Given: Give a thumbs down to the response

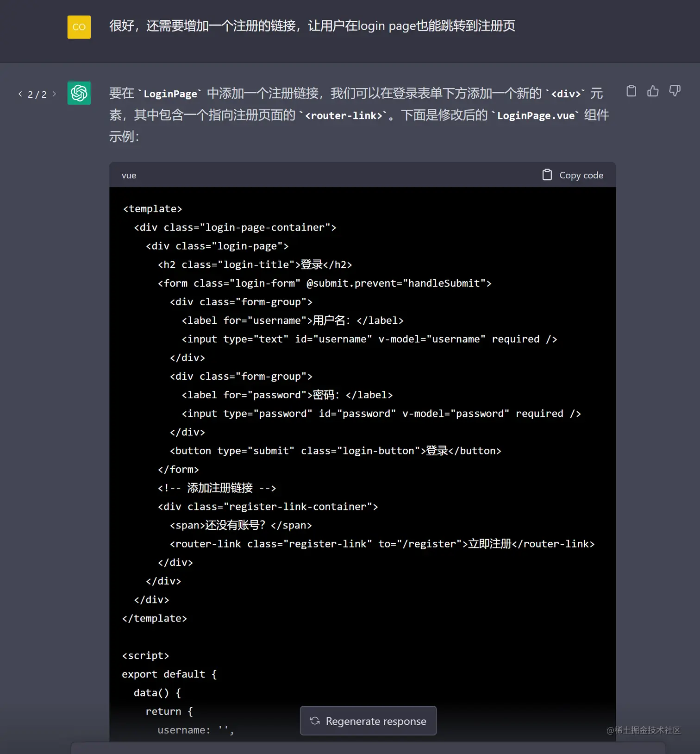Looking at the screenshot, I should click(x=675, y=91).
